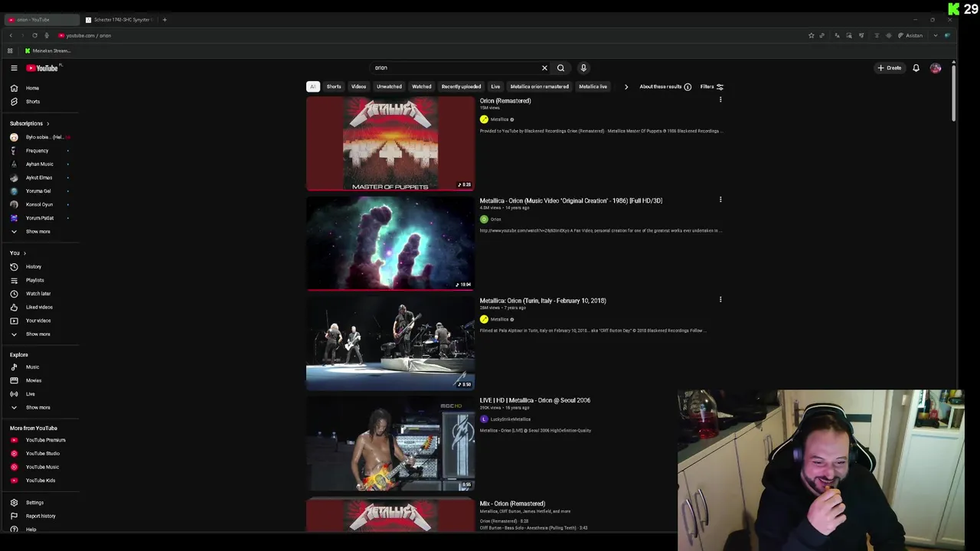
Task: Open options menu for Orion Turin, Italy result
Action: pos(720,300)
